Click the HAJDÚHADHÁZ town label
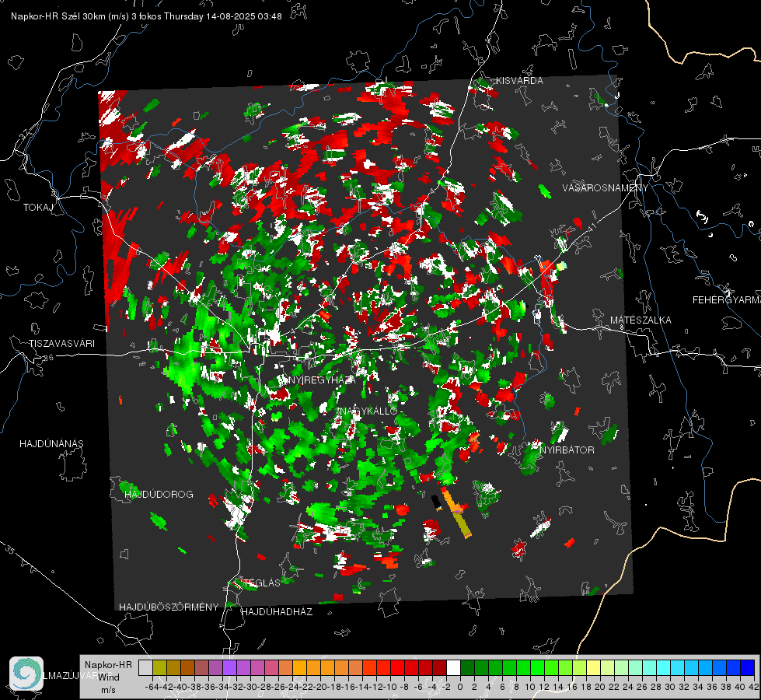This screenshot has width=761, height=700. [277, 612]
